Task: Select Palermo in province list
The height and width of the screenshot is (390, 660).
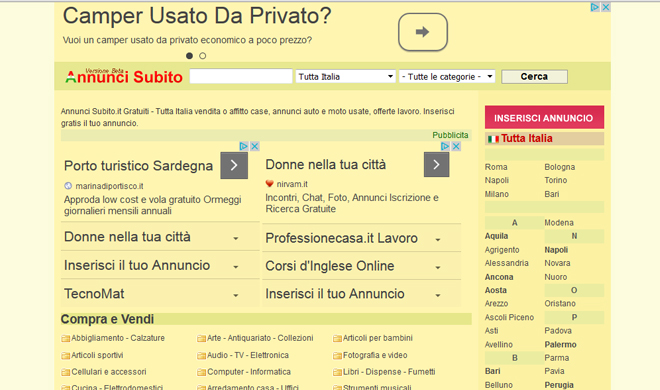Action: coord(560,345)
